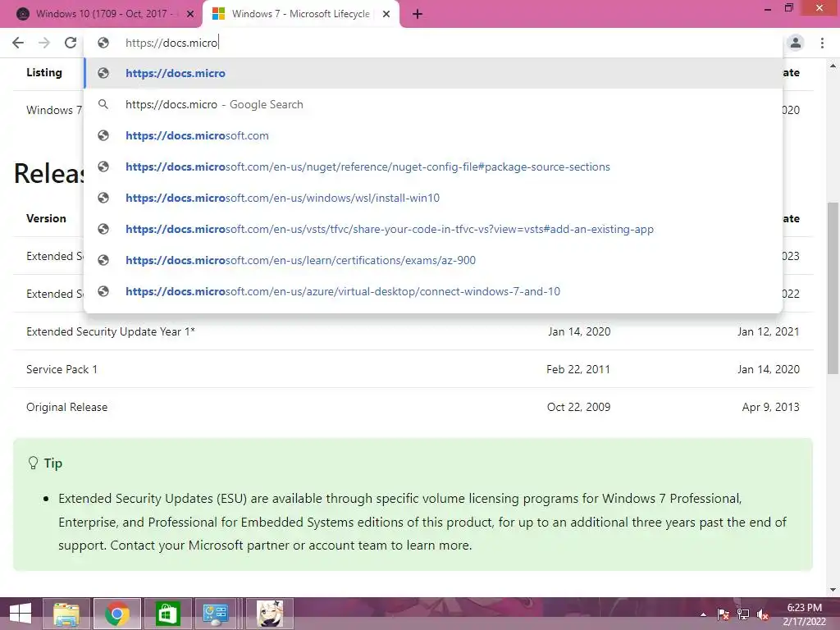Click the dark round favicon on the Windows 10 (1709) tab
840x630 pixels.
point(23,14)
